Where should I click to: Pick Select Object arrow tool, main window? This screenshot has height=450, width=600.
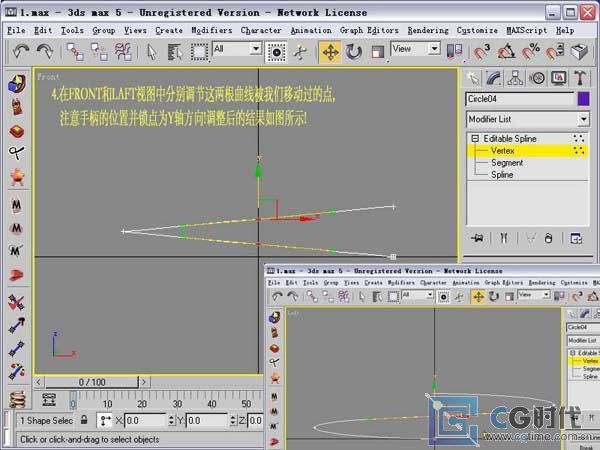152,52
